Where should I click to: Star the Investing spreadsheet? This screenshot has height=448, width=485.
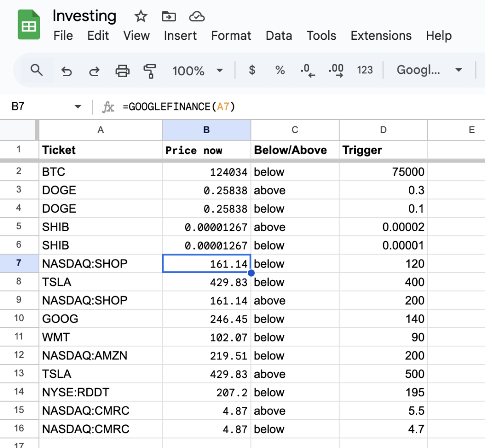coord(141,17)
